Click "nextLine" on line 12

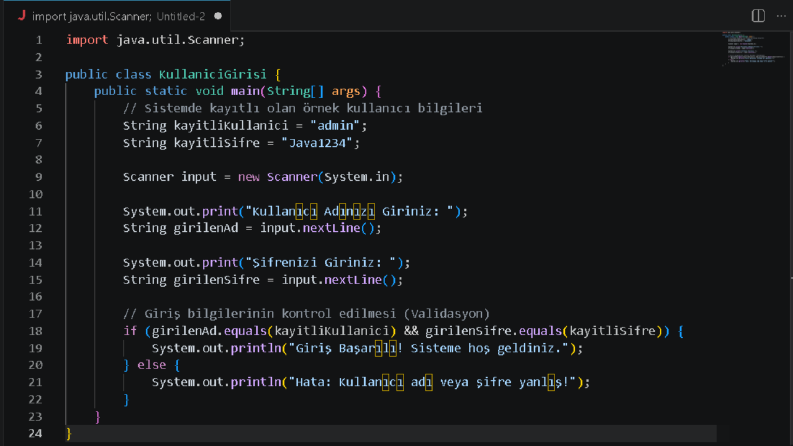331,228
